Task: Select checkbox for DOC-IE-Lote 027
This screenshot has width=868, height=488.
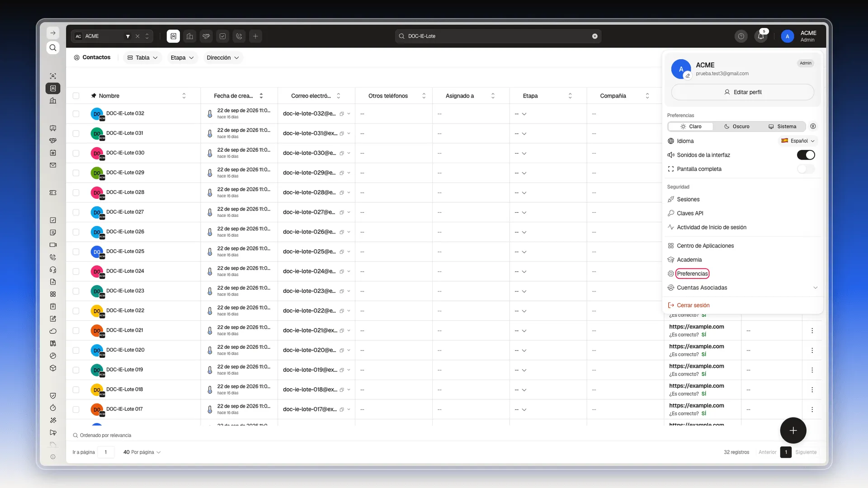Action: click(76, 212)
